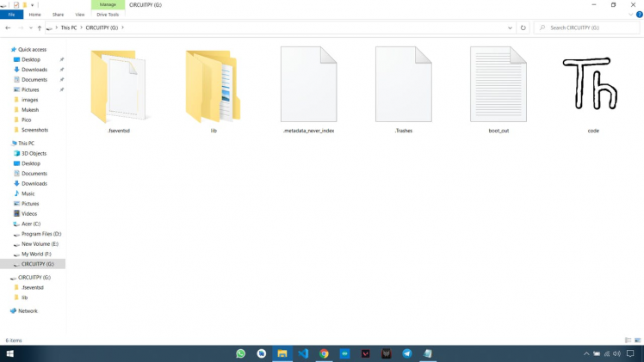Select the code file with Th icon
644x362 pixels.
tap(591, 83)
